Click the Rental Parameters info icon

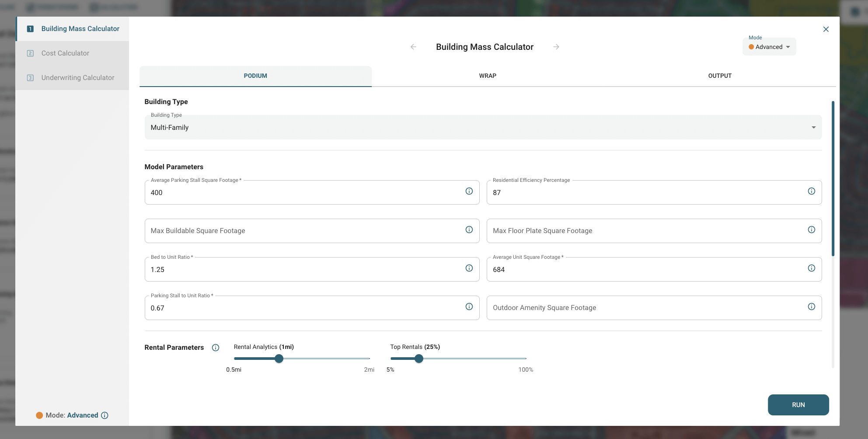click(x=216, y=348)
